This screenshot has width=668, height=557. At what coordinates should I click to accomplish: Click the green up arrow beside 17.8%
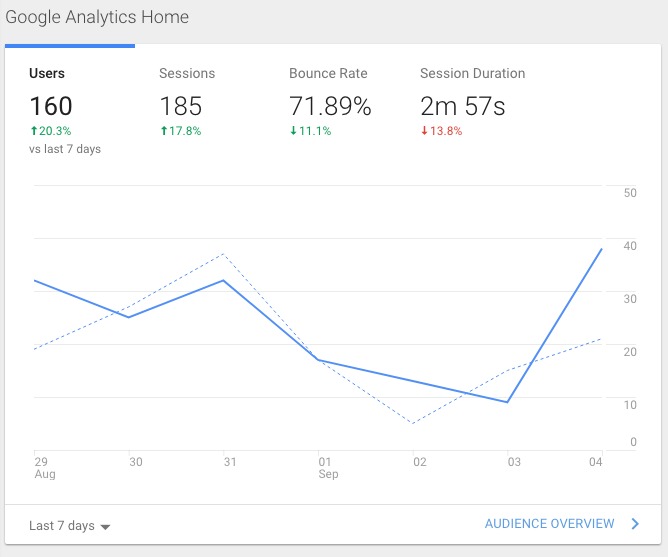click(163, 131)
